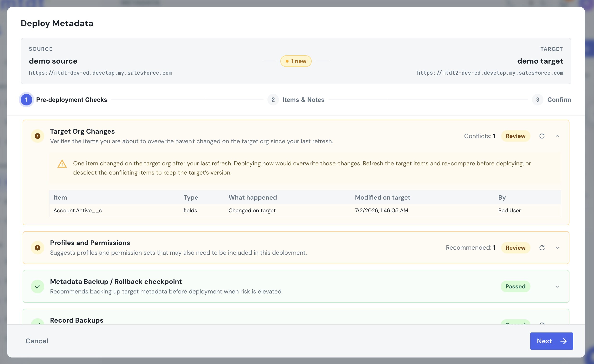This screenshot has width=594, height=364.
Task: Go to step 2 Items & Notes
Action: [x=296, y=100]
